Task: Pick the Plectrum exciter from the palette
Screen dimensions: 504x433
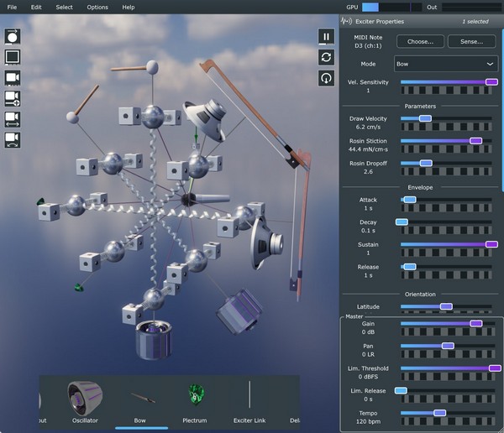Action: pos(197,399)
